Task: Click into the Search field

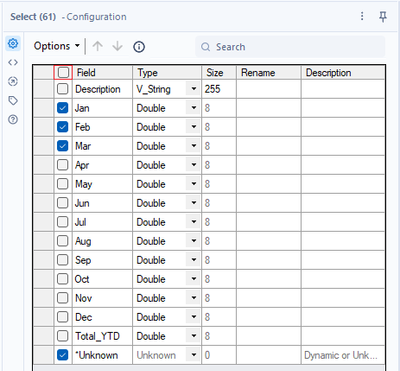Action: click(290, 47)
